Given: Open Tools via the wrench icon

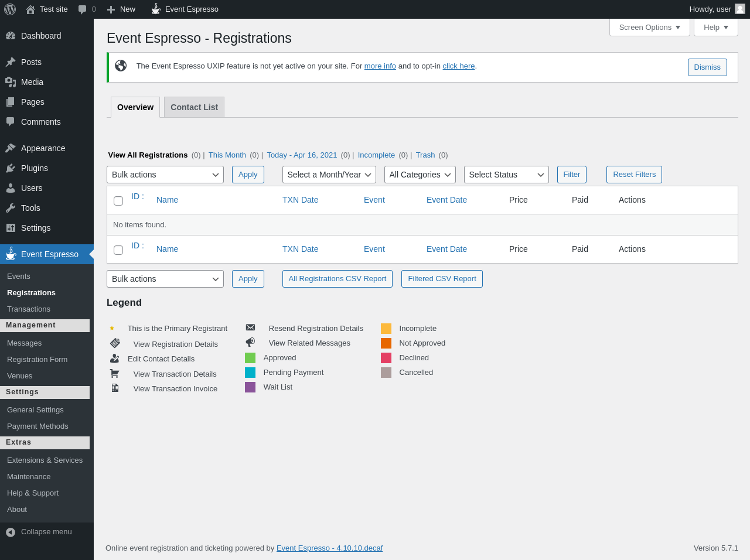Looking at the screenshot, I should 11,208.
